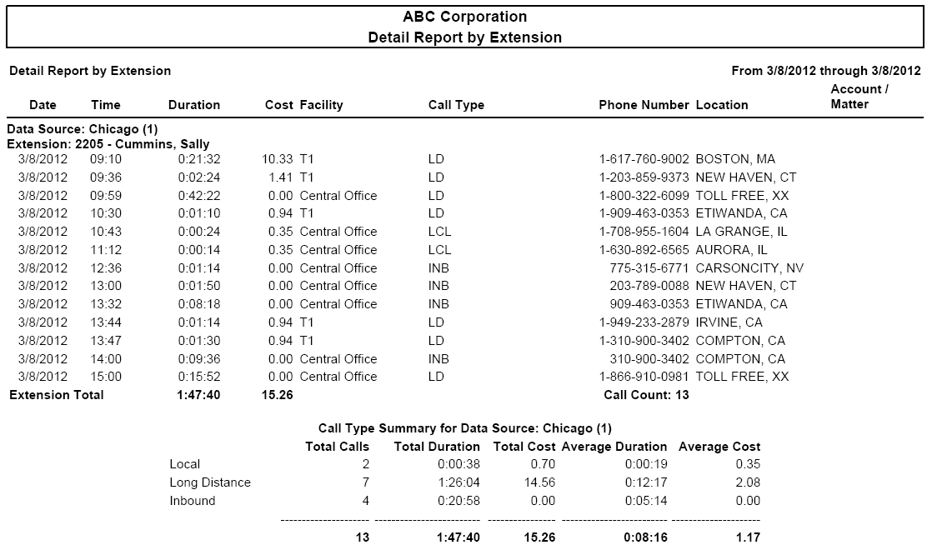The width and height of the screenshot is (932, 560).
Task: Click phone number 1-800-322-6099
Action: click(x=644, y=196)
